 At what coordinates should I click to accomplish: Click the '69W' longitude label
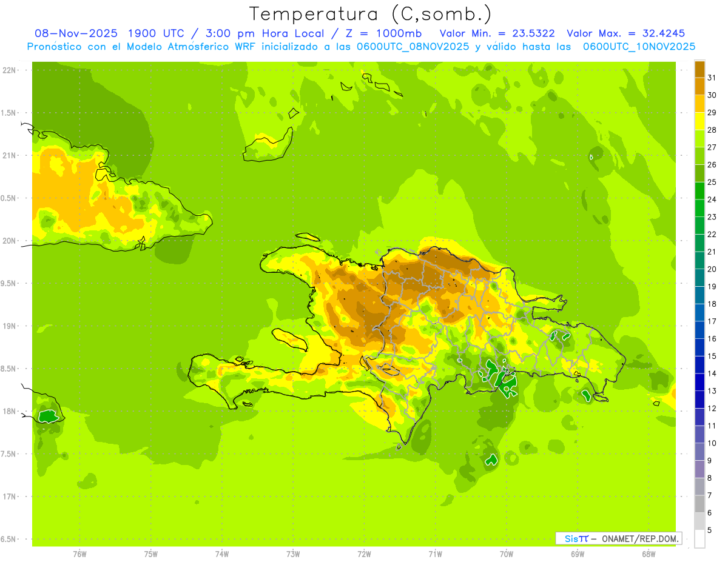(x=577, y=554)
